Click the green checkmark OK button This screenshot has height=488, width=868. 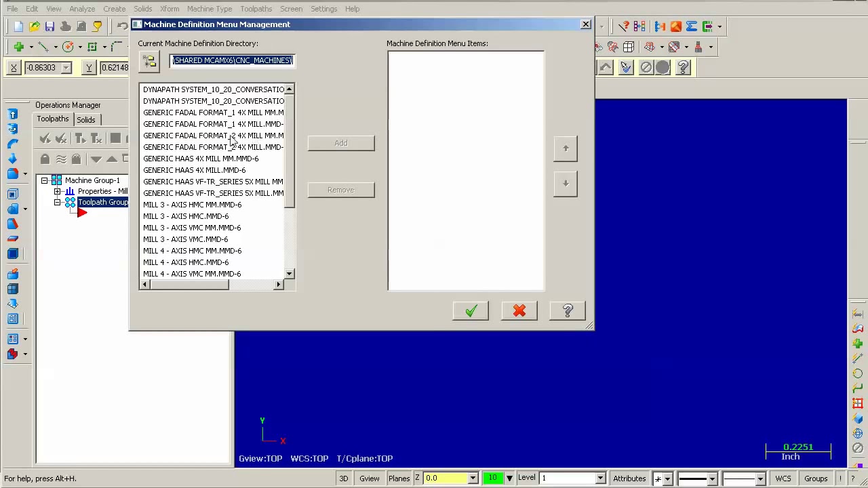point(471,310)
